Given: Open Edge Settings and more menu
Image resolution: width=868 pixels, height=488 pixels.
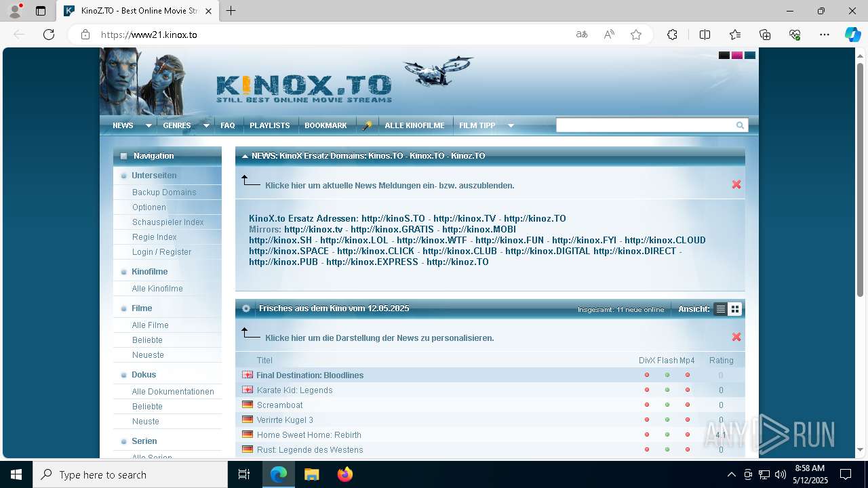Looking at the screenshot, I should [x=825, y=35].
